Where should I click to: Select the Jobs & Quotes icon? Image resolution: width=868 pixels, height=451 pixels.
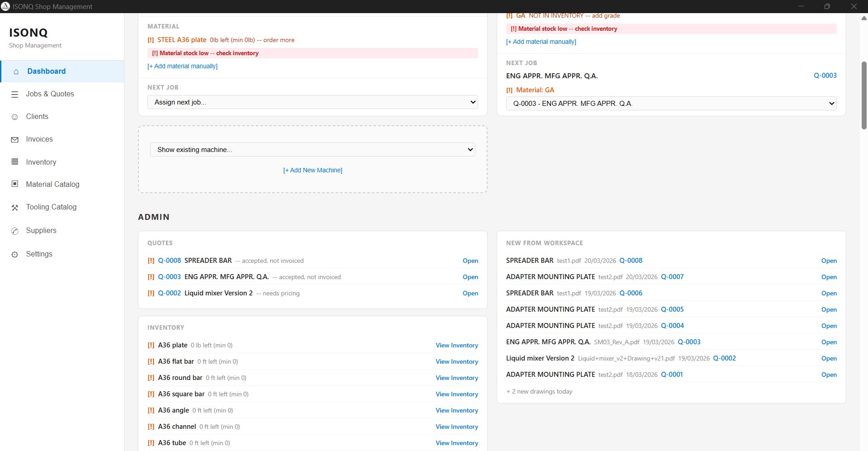click(x=15, y=94)
